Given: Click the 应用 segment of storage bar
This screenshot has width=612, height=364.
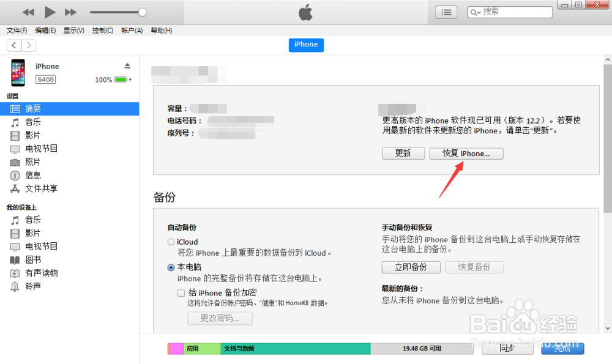Looking at the screenshot, I should (x=202, y=349).
